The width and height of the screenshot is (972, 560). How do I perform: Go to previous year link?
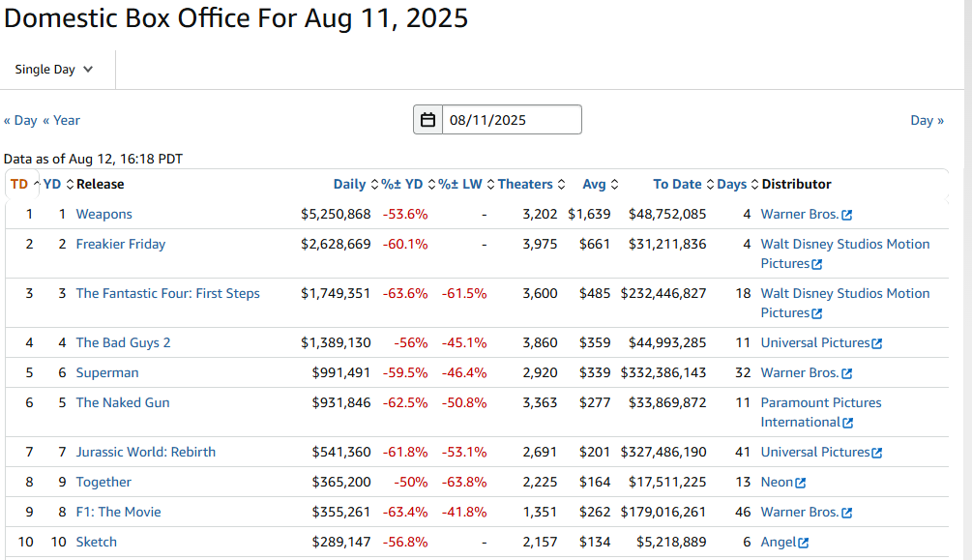tap(61, 120)
